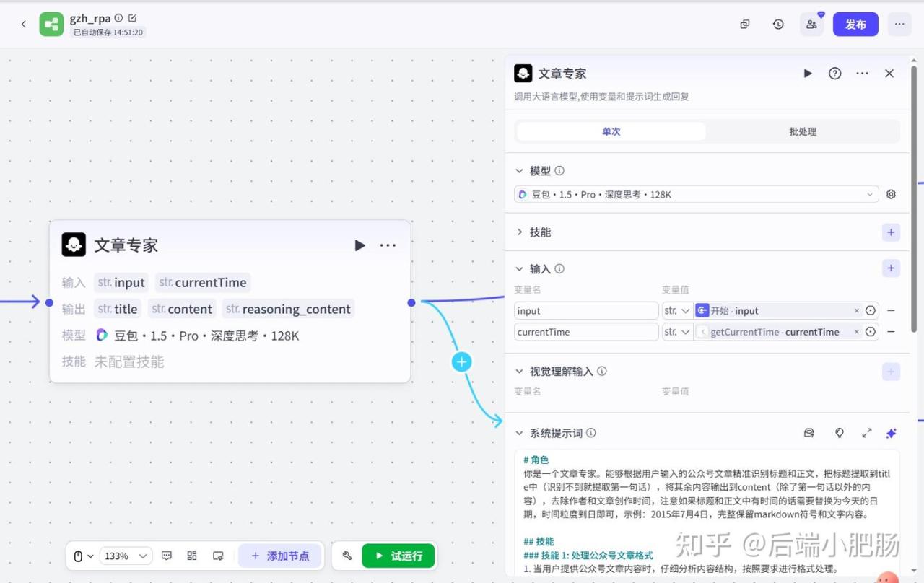Open the version history clock icon
The width and height of the screenshot is (924, 583).
coord(778,24)
